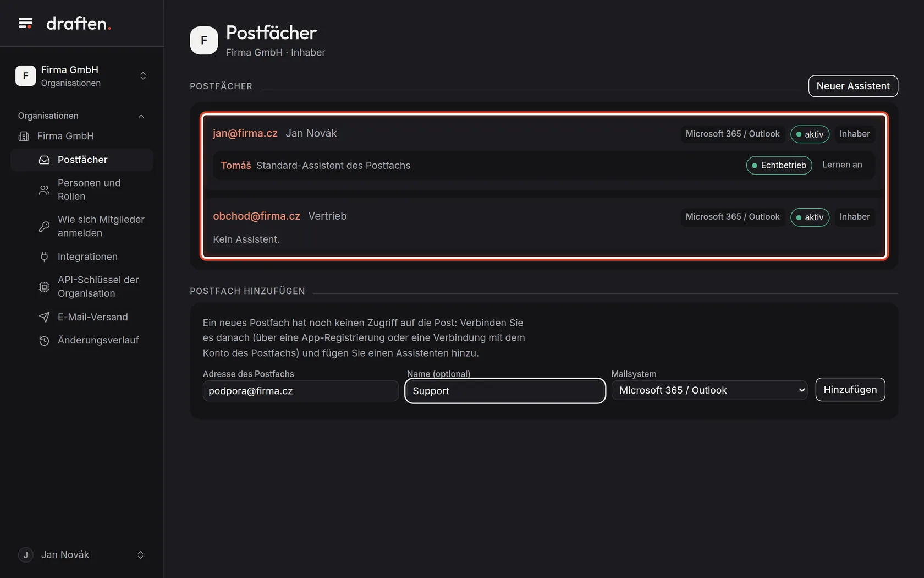This screenshot has height=578, width=924.
Task: Click the Echtbetrieb status badge of Tomáš
Action: pos(779,165)
